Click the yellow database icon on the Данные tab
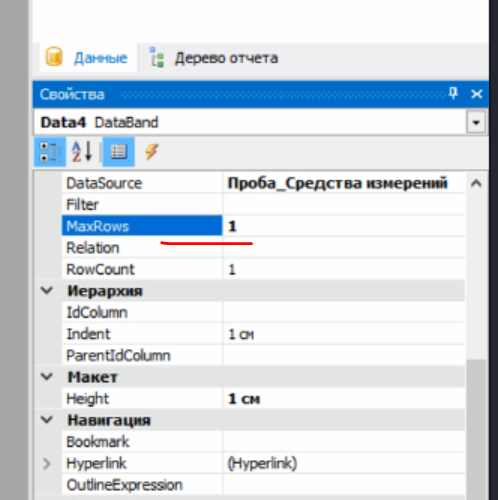 click(54, 57)
